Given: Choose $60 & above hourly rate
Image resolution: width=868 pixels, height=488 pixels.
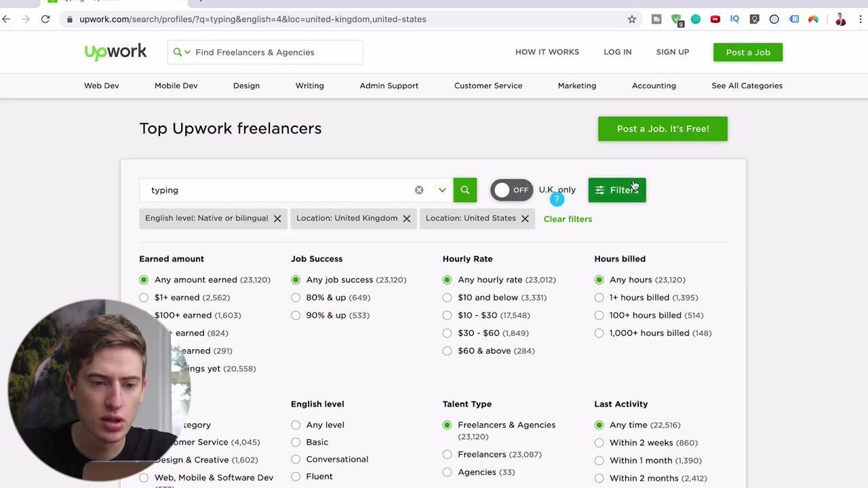Looking at the screenshot, I should pyautogui.click(x=447, y=351).
